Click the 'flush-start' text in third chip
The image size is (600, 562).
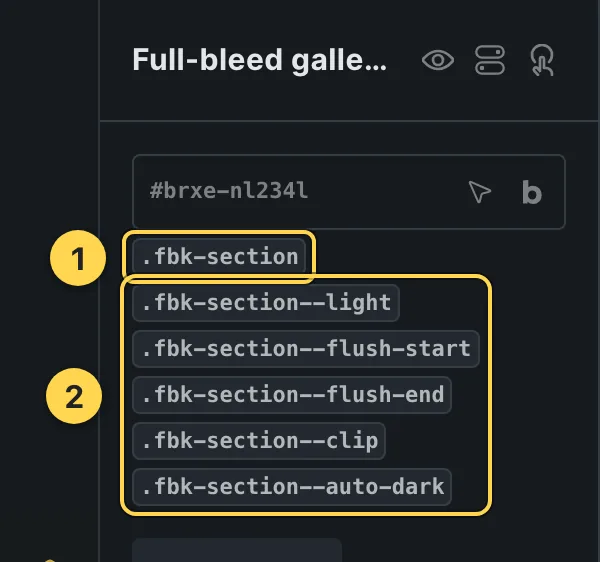(398, 349)
